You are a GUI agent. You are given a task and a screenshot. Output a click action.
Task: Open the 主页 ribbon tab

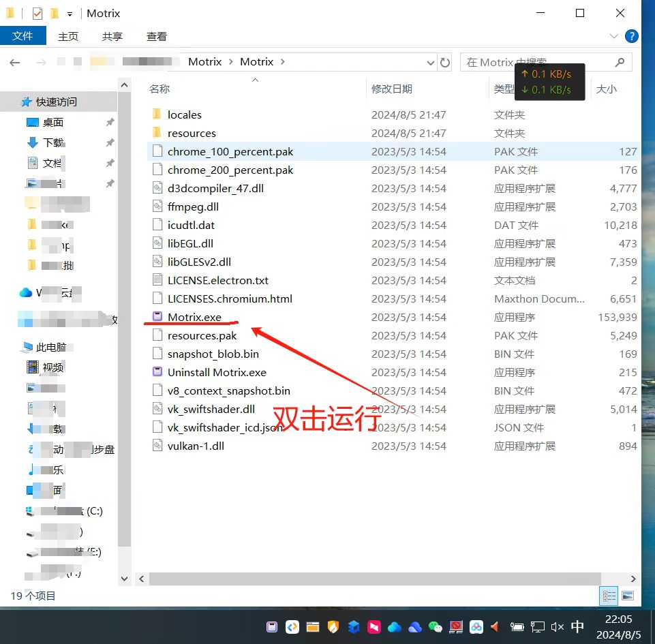[x=67, y=36]
